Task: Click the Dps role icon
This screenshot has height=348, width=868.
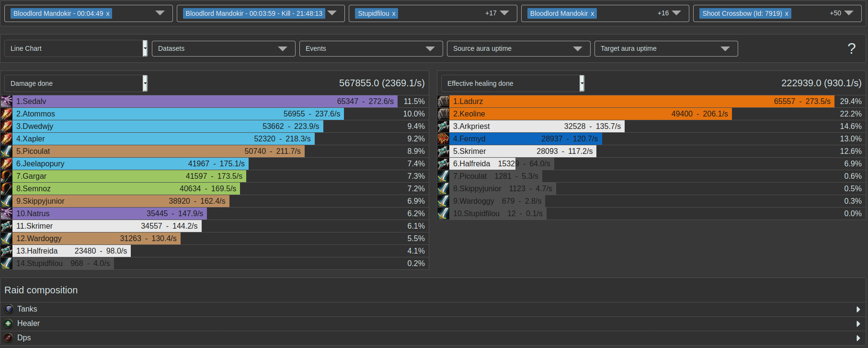Action: coord(9,338)
